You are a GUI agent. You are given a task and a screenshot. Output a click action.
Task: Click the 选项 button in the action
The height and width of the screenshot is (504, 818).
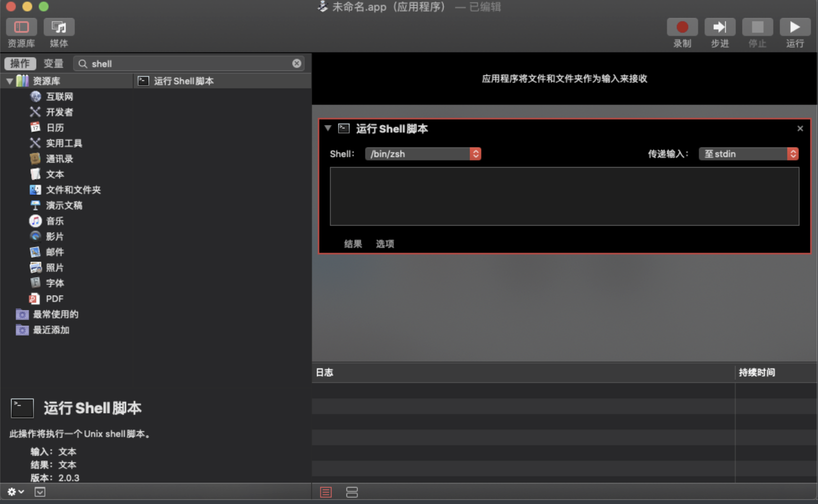click(x=385, y=244)
